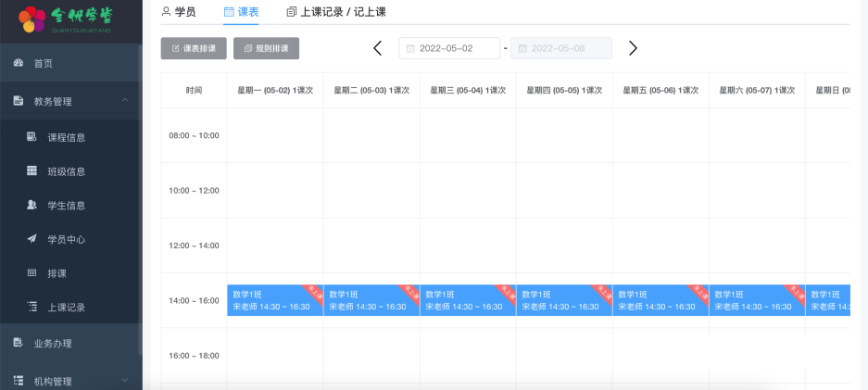
Task: Open the start date field 2022-05-02
Action: click(448, 48)
